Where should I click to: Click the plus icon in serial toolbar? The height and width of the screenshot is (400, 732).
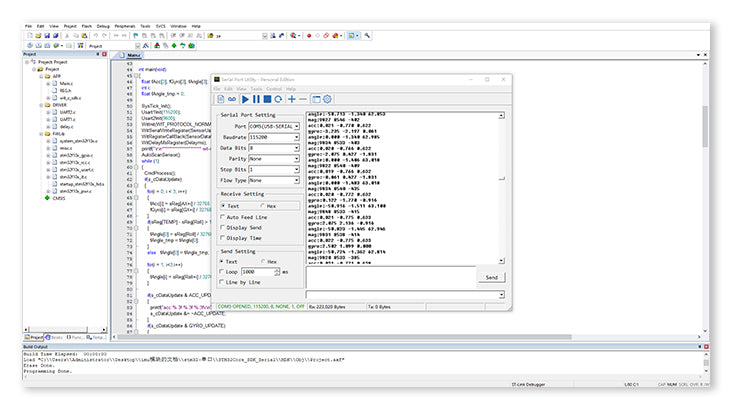pyautogui.click(x=291, y=99)
